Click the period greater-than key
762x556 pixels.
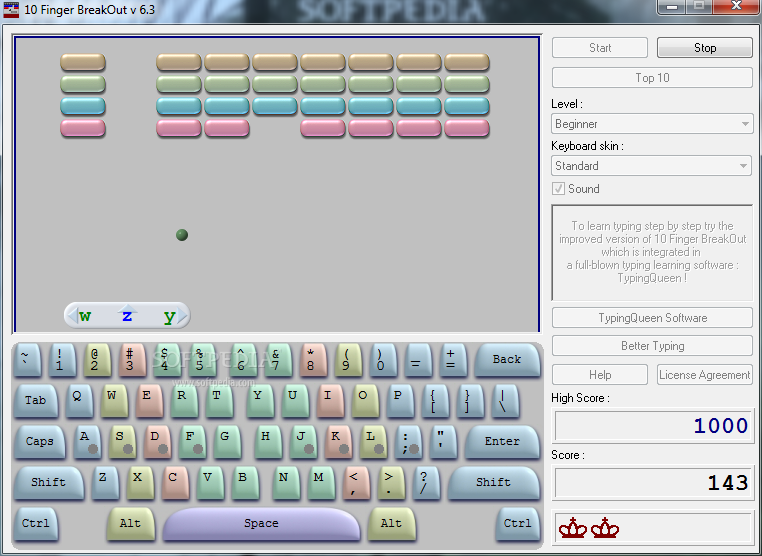point(391,482)
